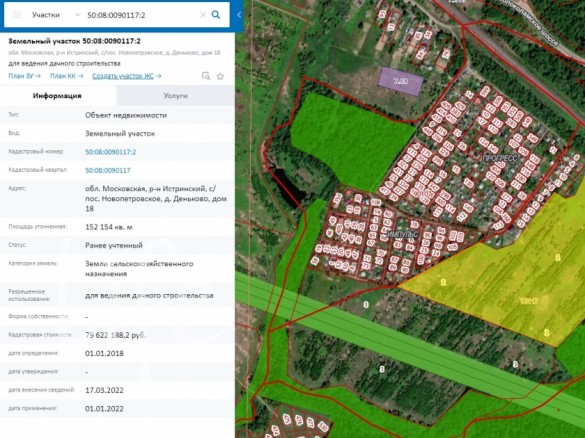
Task: Click the magnifier search icon
Action: 216,15
